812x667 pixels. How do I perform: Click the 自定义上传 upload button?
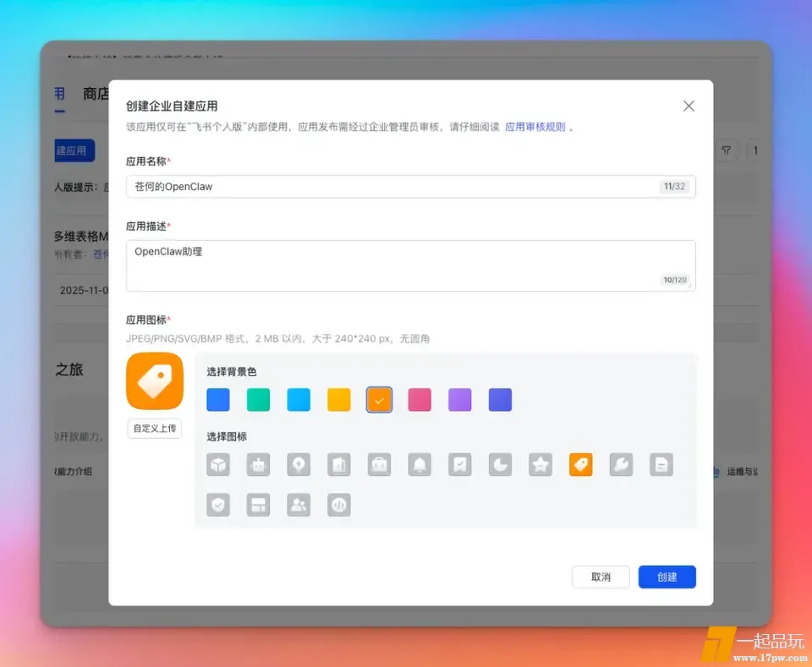(155, 429)
